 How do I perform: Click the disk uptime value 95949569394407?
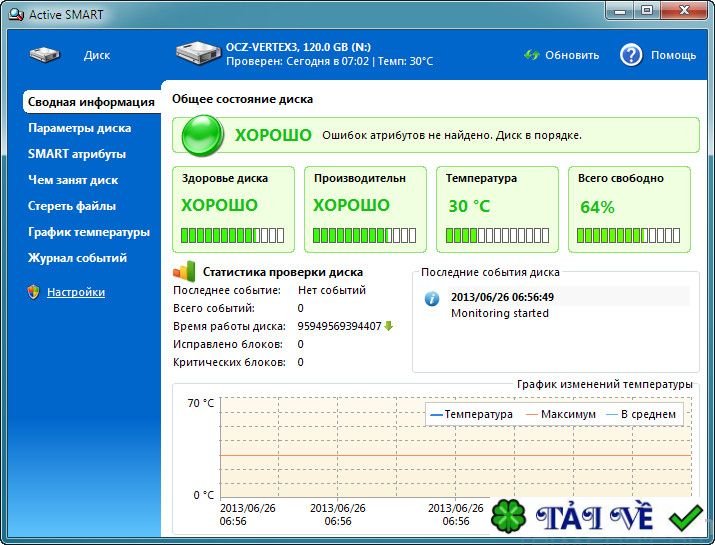(339, 326)
